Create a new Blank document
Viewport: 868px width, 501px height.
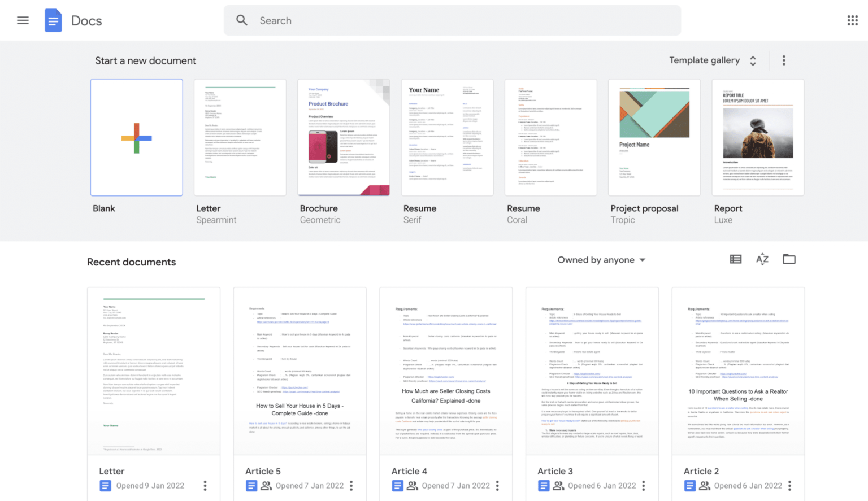(136, 137)
